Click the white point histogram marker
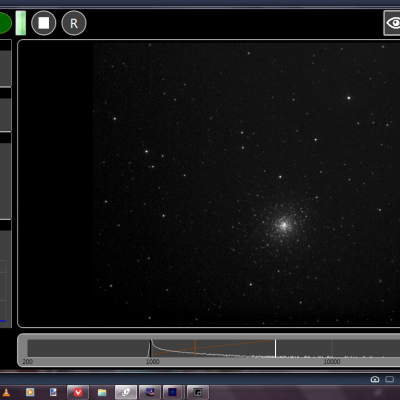400x400 pixels. [275, 348]
